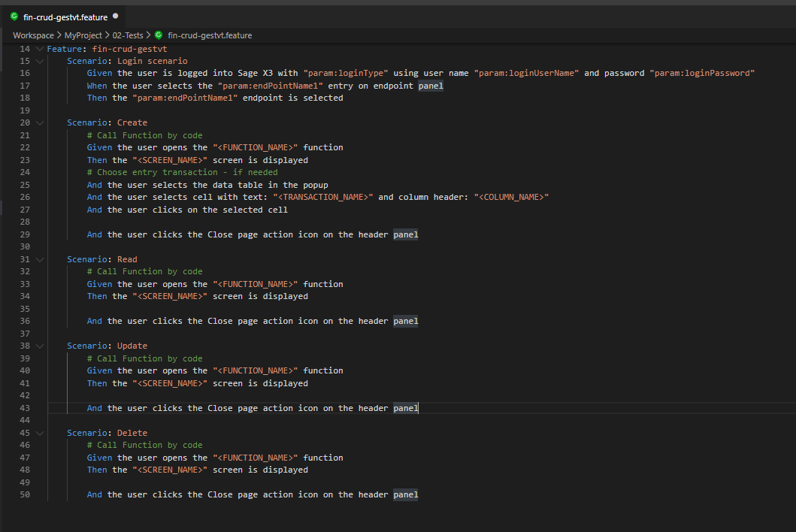Viewport: 796px width, 532px height.
Task: Click "<SCREEN_NAME>" on line 41
Action: [170, 383]
